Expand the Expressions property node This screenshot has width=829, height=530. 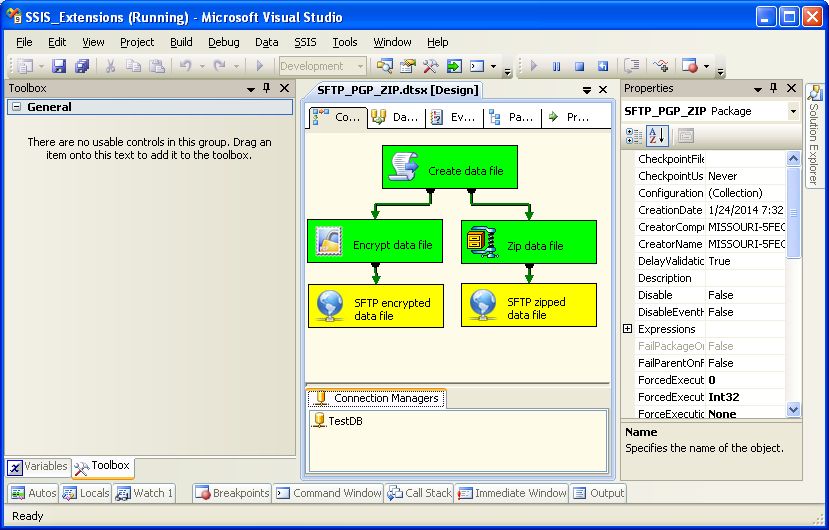[x=628, y=328]
